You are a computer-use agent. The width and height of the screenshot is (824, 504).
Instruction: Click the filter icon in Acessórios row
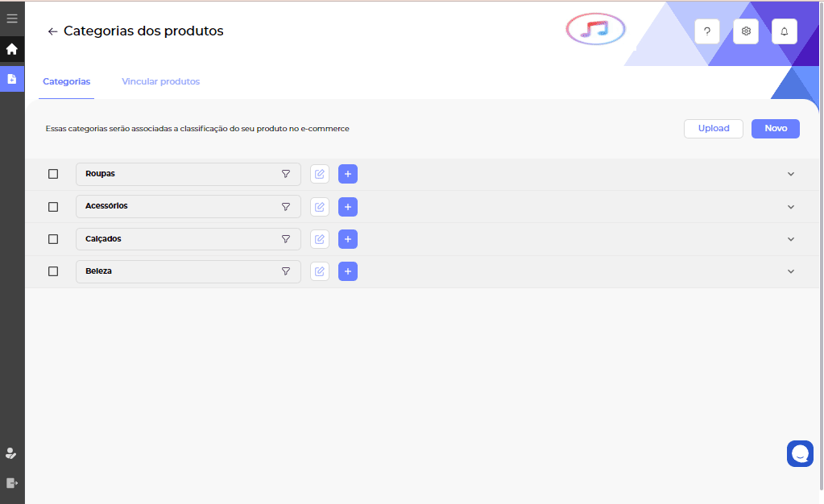285,207
